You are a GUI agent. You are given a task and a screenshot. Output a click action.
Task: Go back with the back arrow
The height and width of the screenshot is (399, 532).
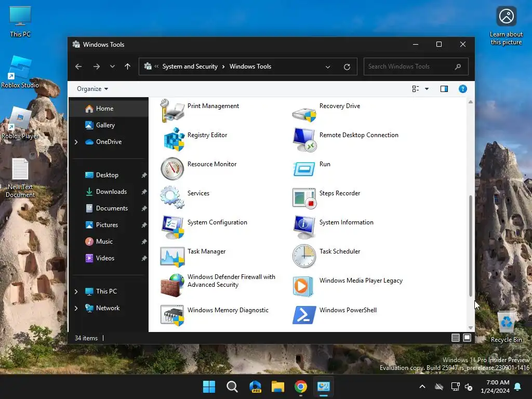[x=78, y=66]
